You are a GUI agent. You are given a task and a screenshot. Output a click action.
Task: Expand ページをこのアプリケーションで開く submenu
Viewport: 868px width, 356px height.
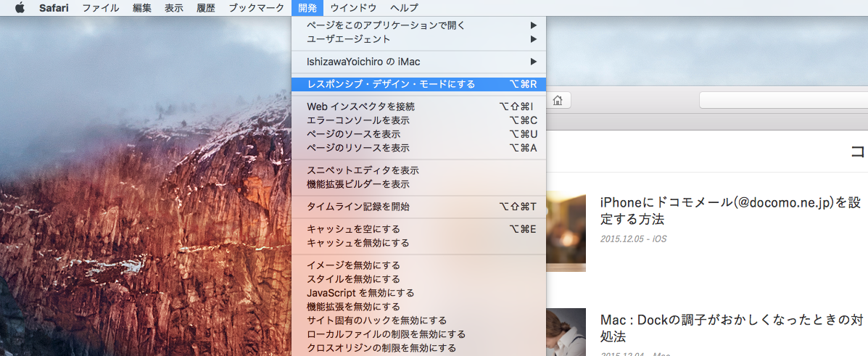(x=418, y=25)
